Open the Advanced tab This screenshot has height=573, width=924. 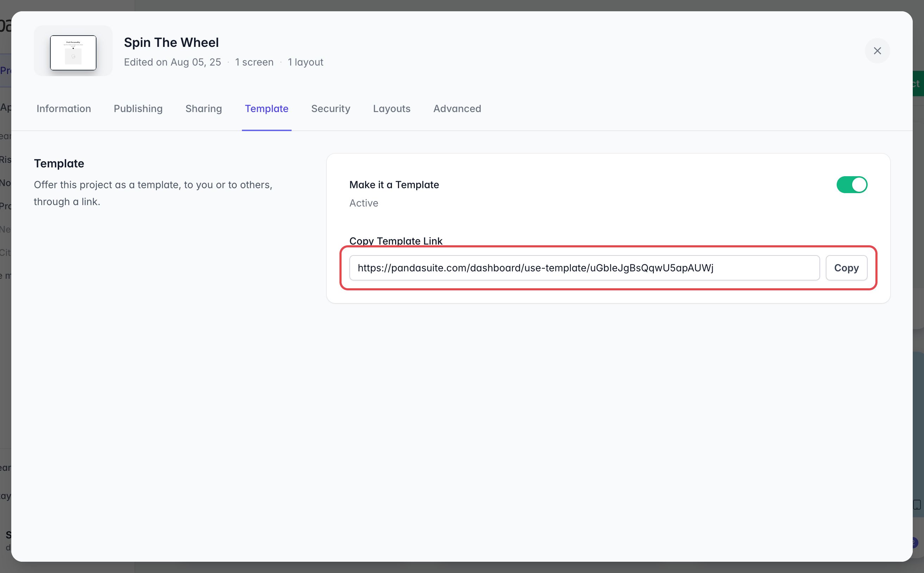tap(457, 109)
